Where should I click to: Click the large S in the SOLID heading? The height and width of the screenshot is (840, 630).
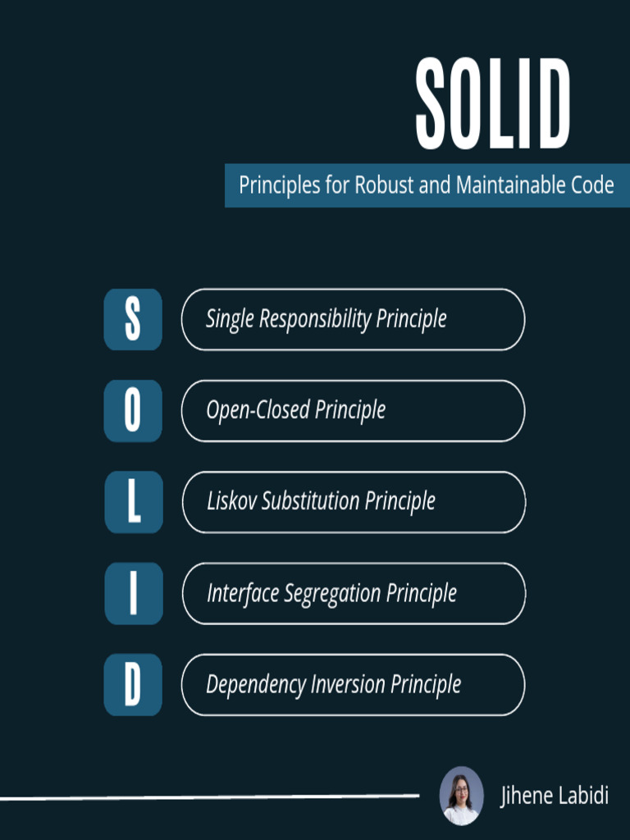[x=435, y=104]
